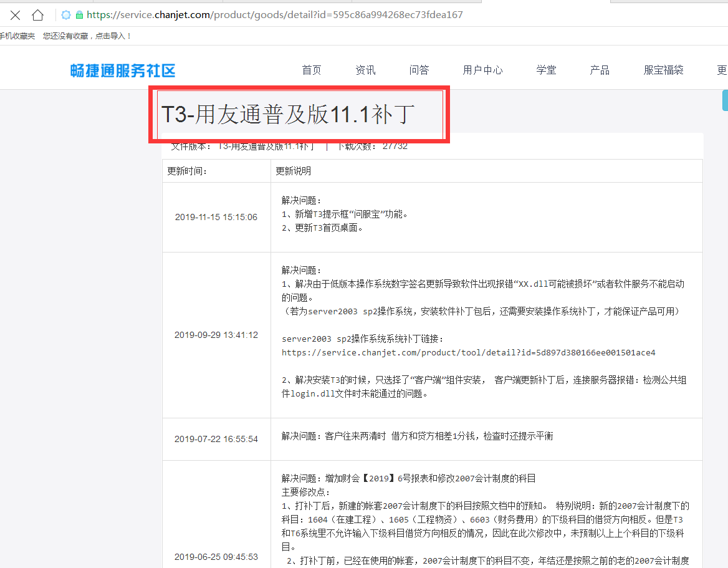Open the 手机收藏夹 bookmarks folder
This screenshot has width=728, height=568.
click(17, 36)
